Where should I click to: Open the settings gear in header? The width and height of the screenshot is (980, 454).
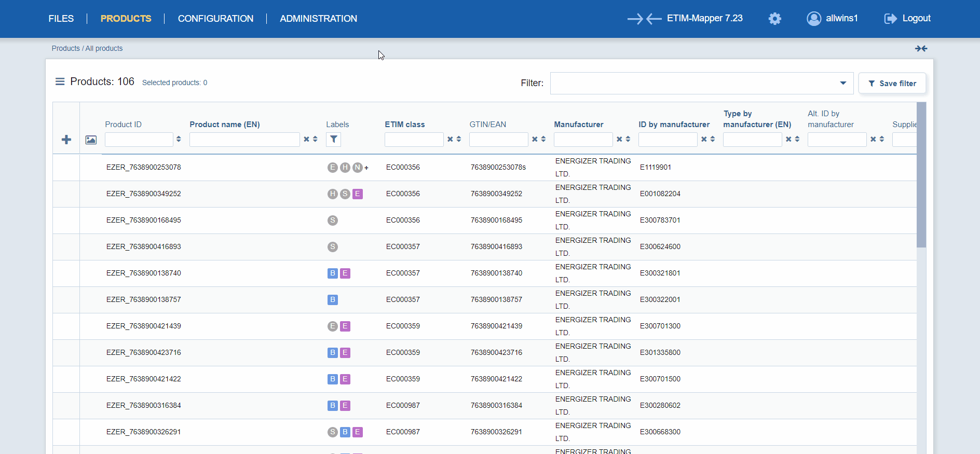click(774, 19)
